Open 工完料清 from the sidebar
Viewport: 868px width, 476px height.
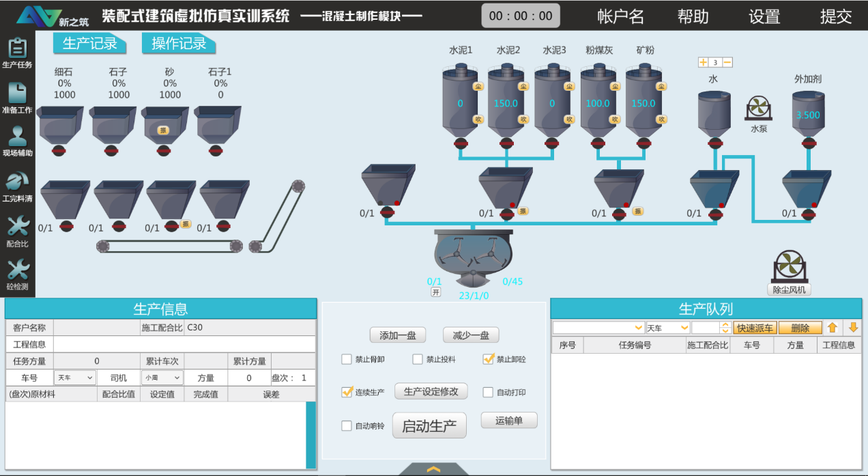click(x=18, y=184)
